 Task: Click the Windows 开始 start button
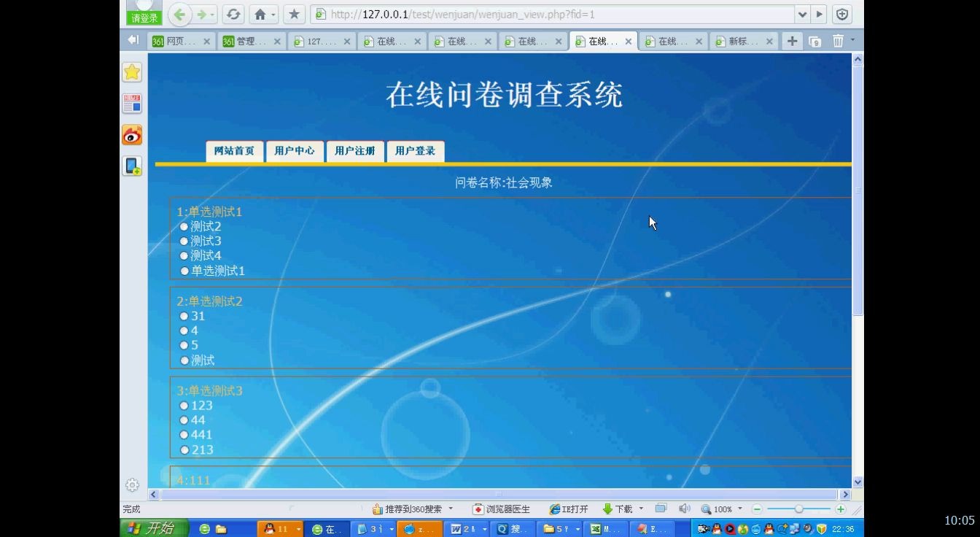(x=154, y=528)
